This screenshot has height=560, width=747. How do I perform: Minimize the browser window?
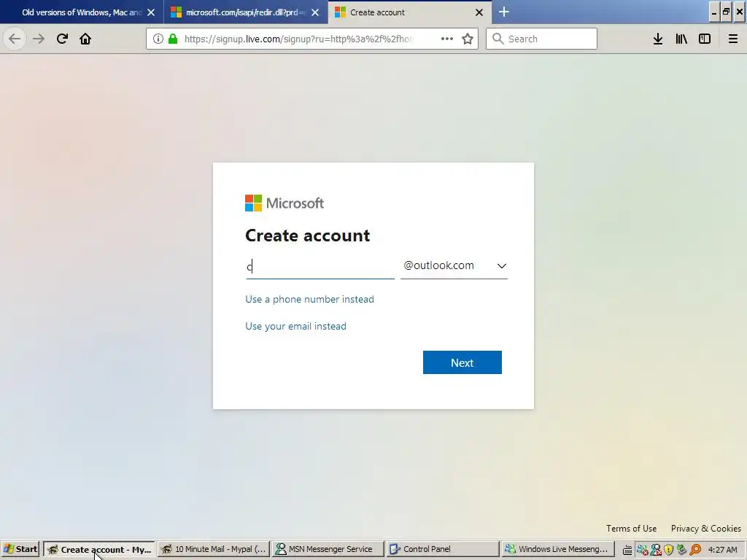tap(713, 12)
